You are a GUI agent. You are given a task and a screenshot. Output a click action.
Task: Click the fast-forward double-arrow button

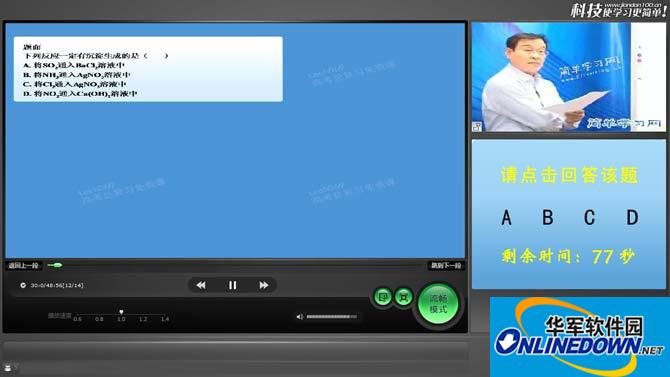click(264, 285)
